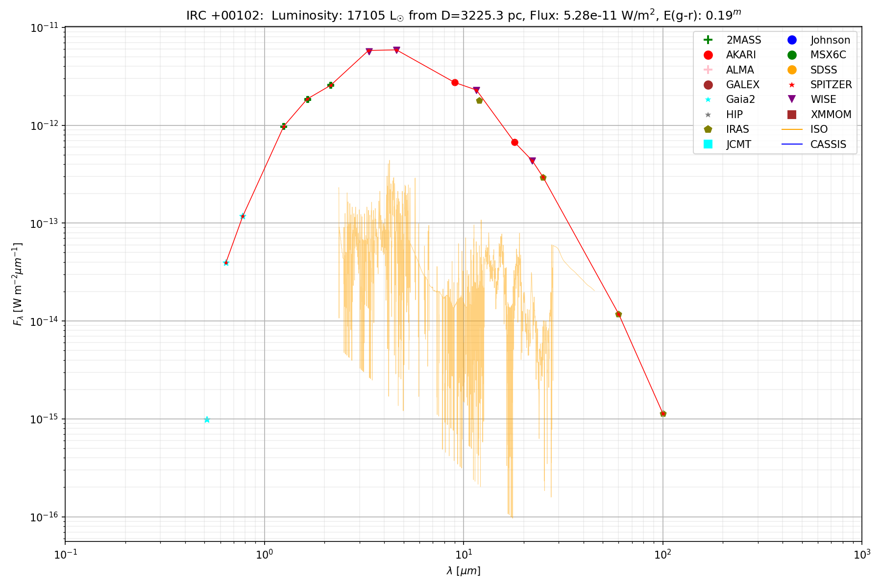Click the plot title starting with IRC +00102

[463, 15]
